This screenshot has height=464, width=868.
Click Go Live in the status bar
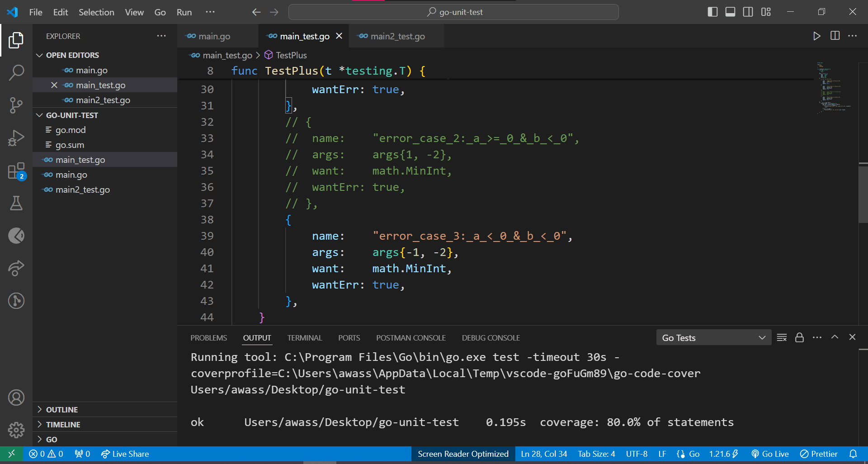(770, 454)
